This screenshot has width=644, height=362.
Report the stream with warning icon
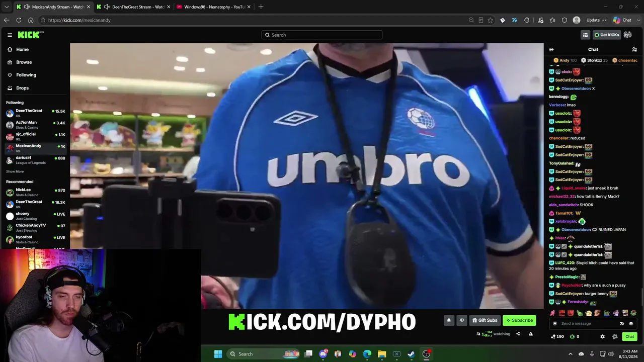pos(530,334)
